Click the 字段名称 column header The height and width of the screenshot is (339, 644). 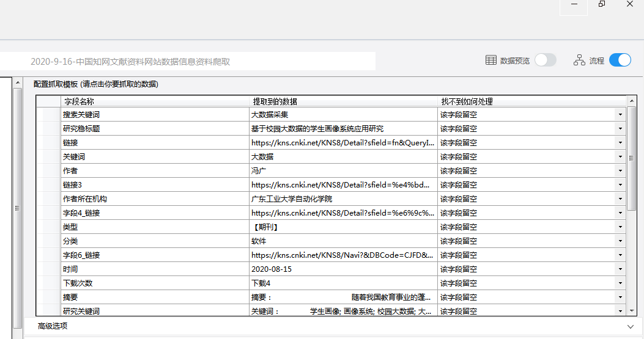[155, 101]
